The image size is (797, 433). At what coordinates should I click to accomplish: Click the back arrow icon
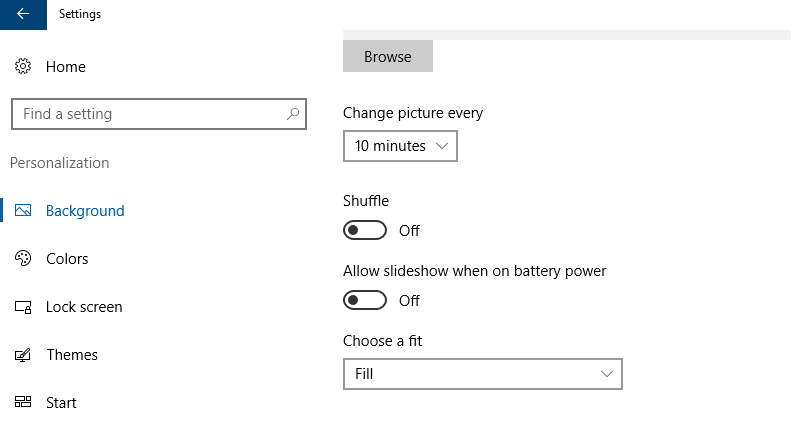click(23, 14)
